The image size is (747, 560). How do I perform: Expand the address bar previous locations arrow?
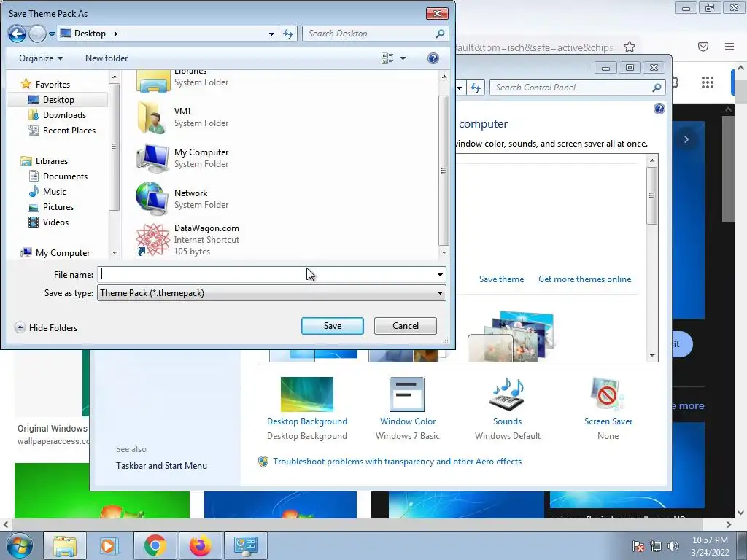[271, 34]
